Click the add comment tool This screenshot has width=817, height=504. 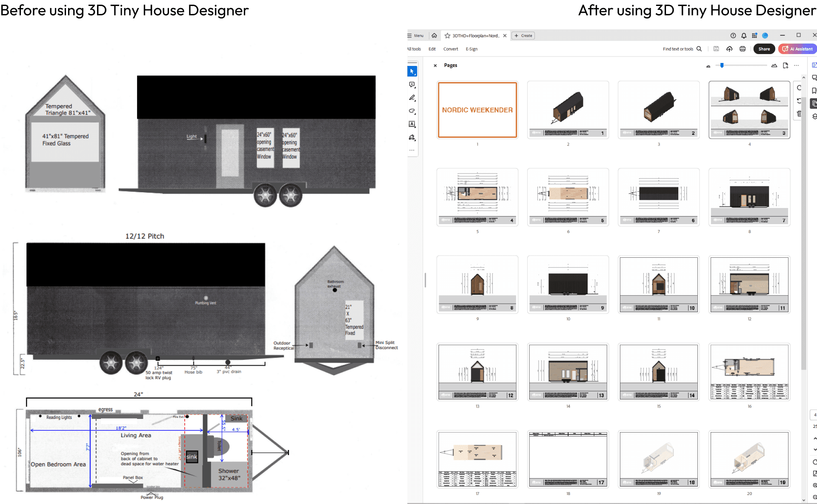coord(412,85)
